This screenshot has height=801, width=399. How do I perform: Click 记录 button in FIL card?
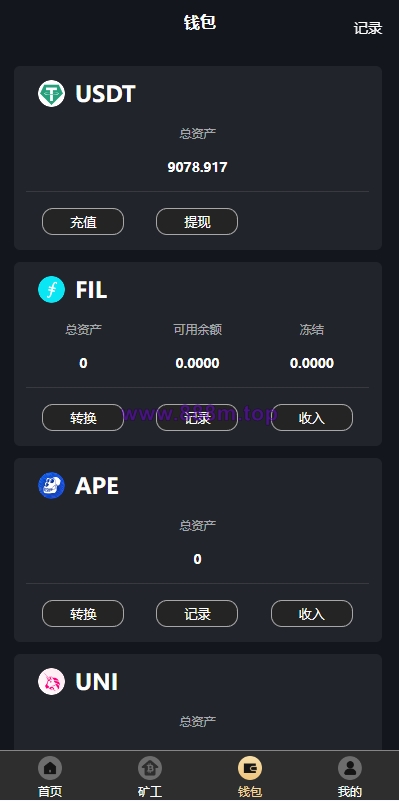[x=197, y=418]
